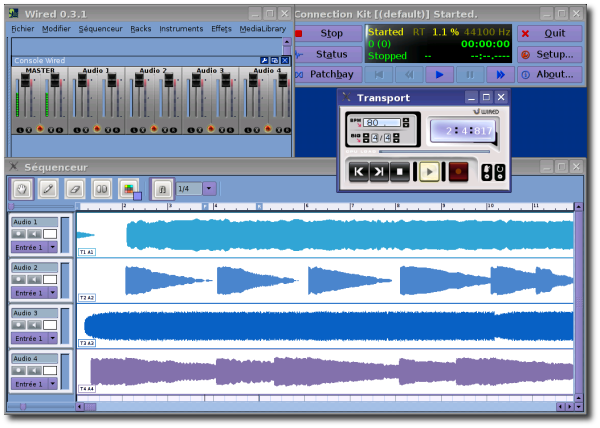Screen dimensions: 600x428
Task: Click the Audio 3 pan knob in console
Action: pos(211,129)
